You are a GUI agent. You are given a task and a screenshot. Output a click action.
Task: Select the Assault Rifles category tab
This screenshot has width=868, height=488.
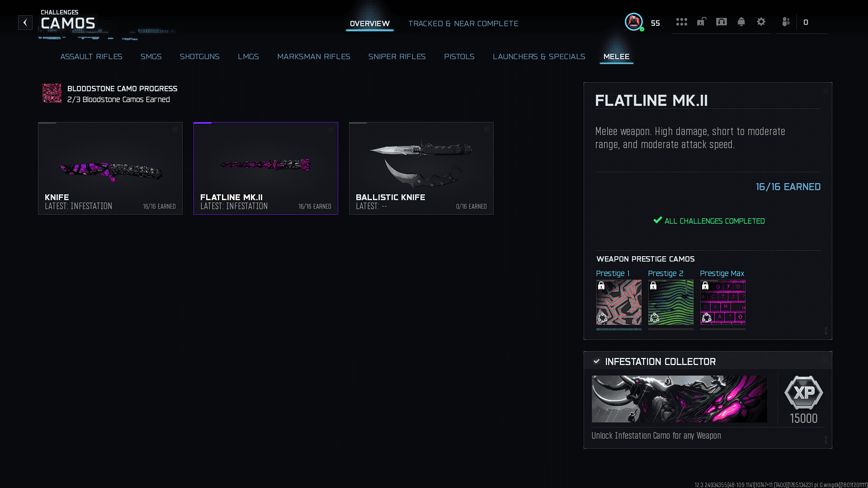91,56
